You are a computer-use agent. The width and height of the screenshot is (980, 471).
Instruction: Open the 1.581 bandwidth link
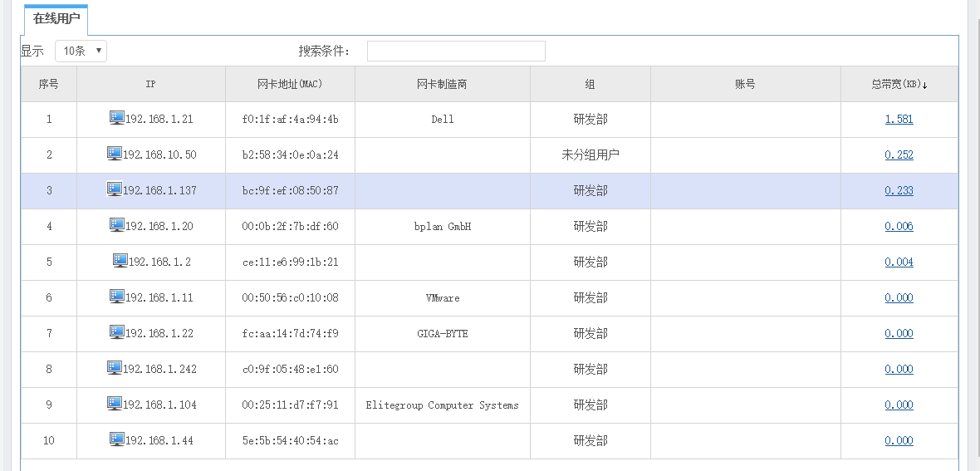click(x=899, y=119)
